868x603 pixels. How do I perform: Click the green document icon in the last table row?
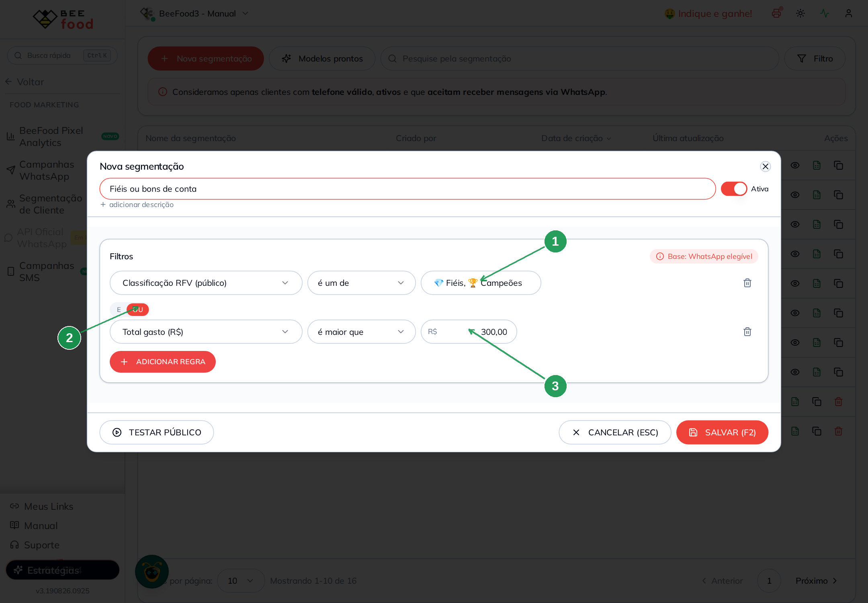click(x=795, y=431)
